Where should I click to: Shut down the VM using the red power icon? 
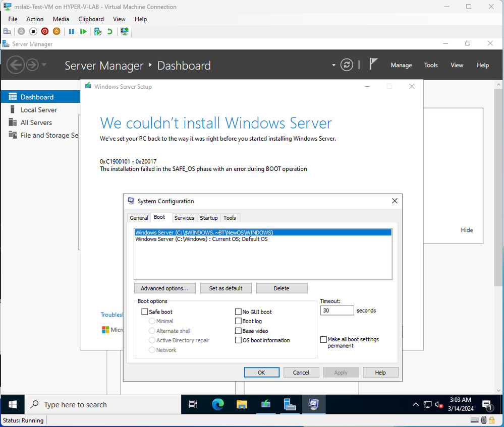point(45,31)
